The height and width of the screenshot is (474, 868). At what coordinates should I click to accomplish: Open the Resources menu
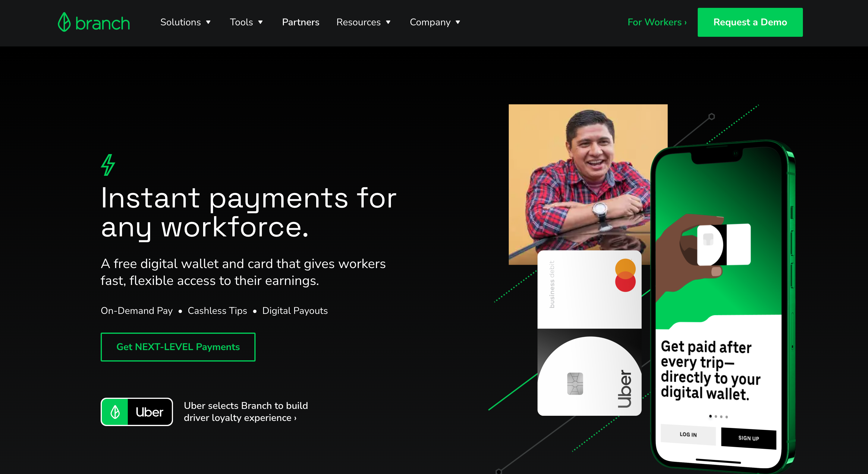(x=363, y=22)
